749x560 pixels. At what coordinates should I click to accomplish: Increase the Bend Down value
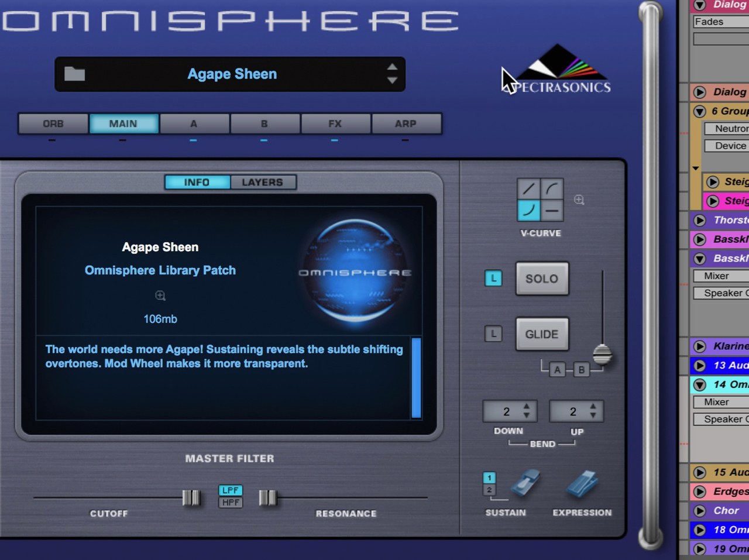[527, 406]
